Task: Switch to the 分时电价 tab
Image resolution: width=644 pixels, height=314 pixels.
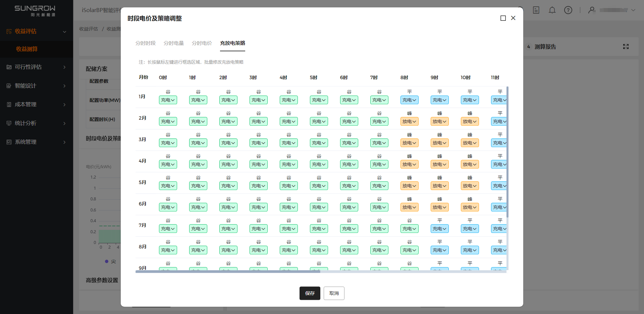Action: pos(202,43)
